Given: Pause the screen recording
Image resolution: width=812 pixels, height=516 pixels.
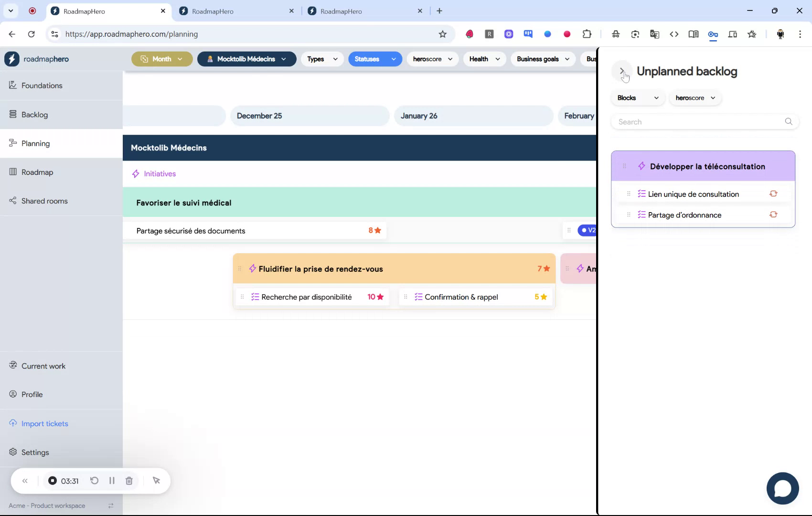Looking at the screenshot, I should tap(112, 481).
